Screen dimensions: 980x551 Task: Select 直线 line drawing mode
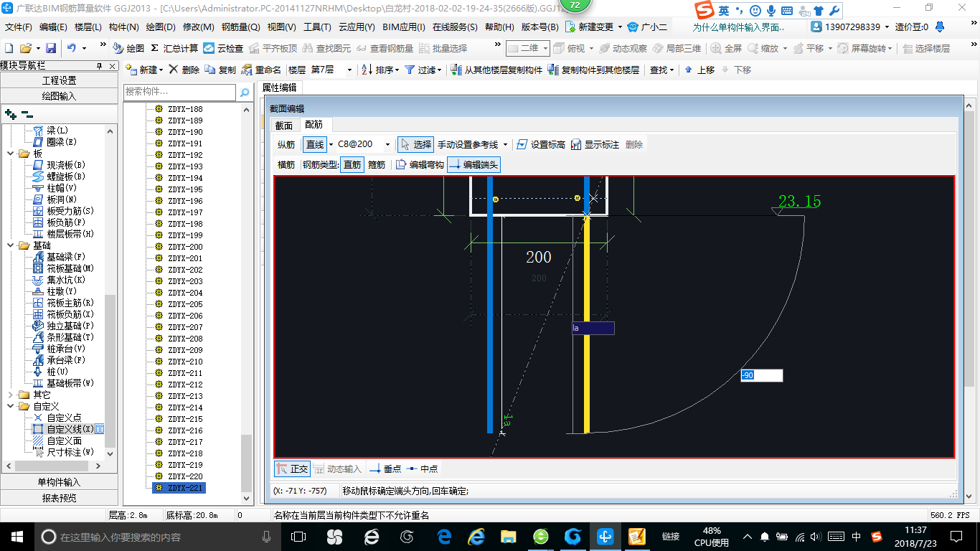pos(315,144)
